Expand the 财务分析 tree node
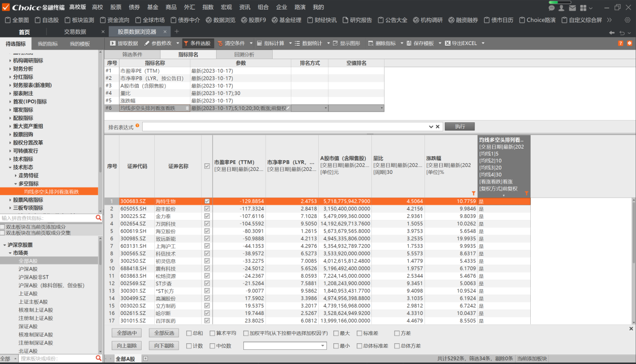 coord(10,69)
